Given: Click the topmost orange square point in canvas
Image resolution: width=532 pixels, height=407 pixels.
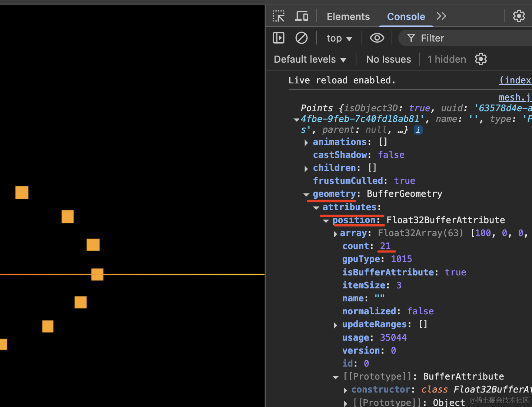Looking at the screenshot, I should click(x=22, y=192).
